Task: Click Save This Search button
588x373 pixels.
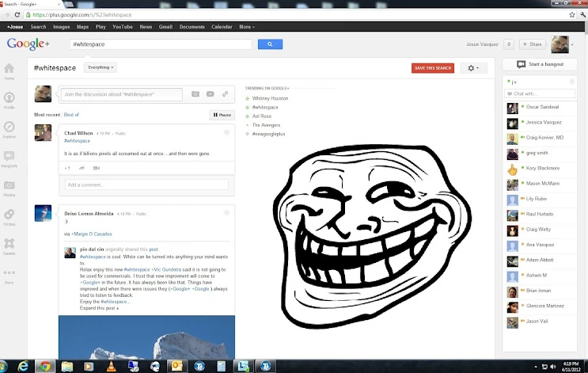Action: pos(433,68)
